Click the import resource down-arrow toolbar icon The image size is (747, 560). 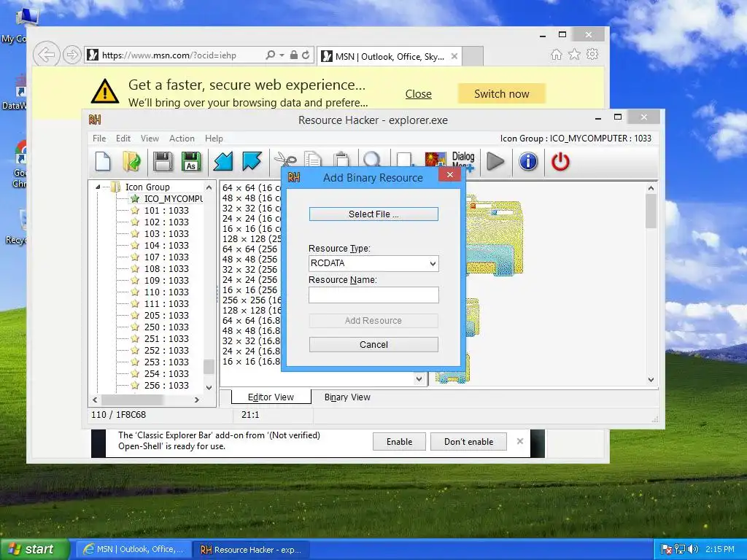click(x=223, y=161)
